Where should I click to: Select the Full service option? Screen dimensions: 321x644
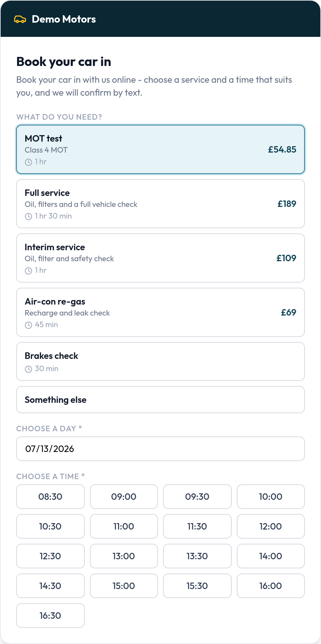coord(160,204)
